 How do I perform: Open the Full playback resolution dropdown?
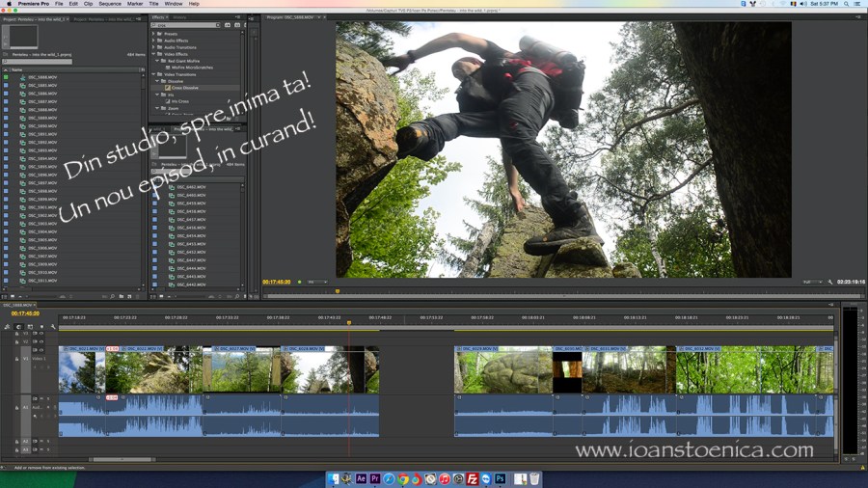click(812, 282)
